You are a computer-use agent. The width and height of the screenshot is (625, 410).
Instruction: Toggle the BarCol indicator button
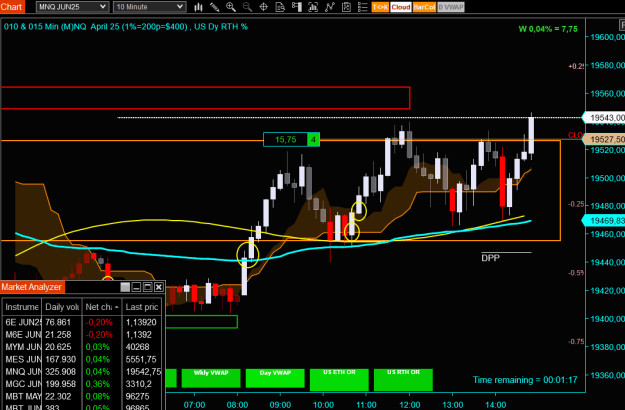point(424,7)
